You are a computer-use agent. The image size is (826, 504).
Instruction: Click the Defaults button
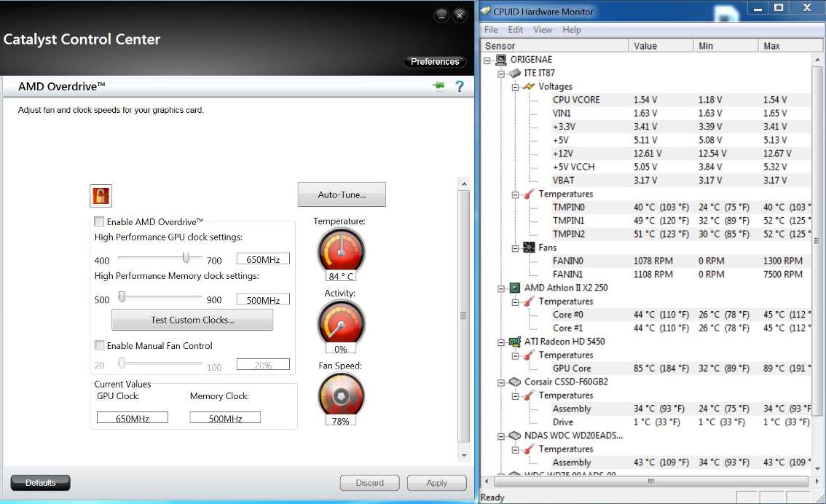coord(41,482)
